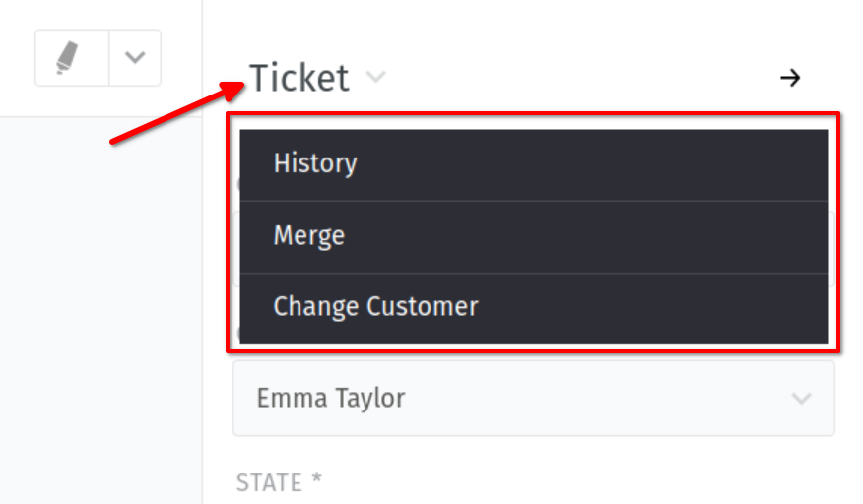Click the STATE field label
Image resolution: width=863 pixels, height=504 pixels.
pos(269,482)
